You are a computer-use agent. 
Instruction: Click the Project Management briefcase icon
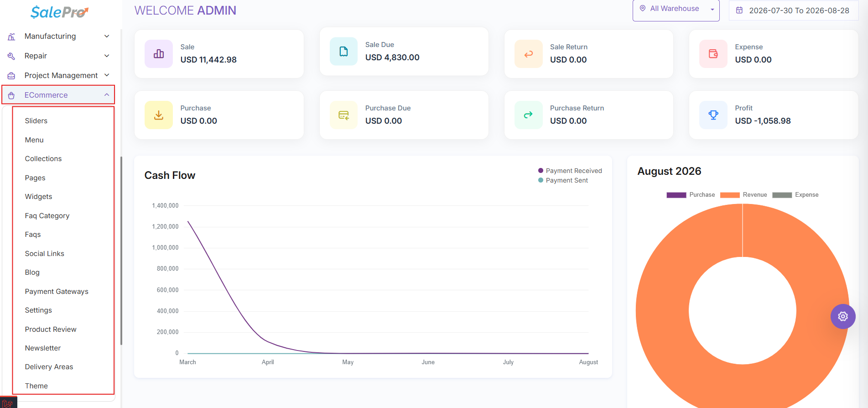(11, 76)
